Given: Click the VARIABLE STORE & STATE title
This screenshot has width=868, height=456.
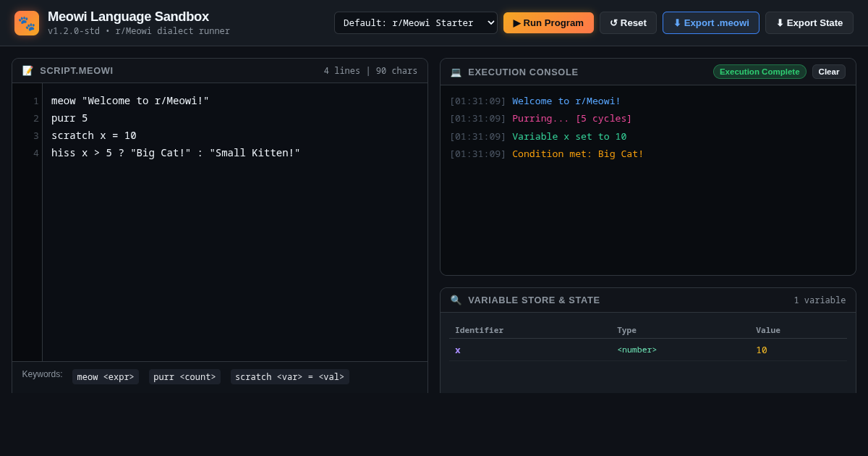Looking at the screenshot, I should coord(534,300).
